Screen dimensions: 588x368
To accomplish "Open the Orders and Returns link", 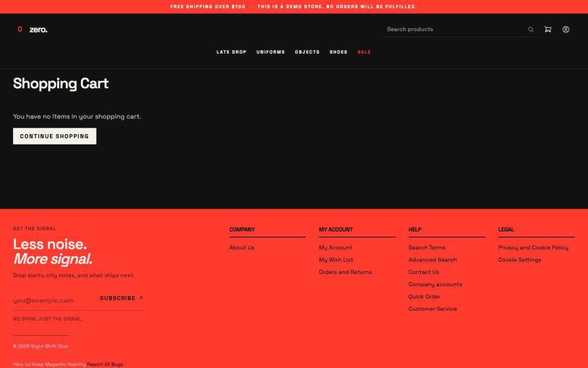I will pos(345,272).
